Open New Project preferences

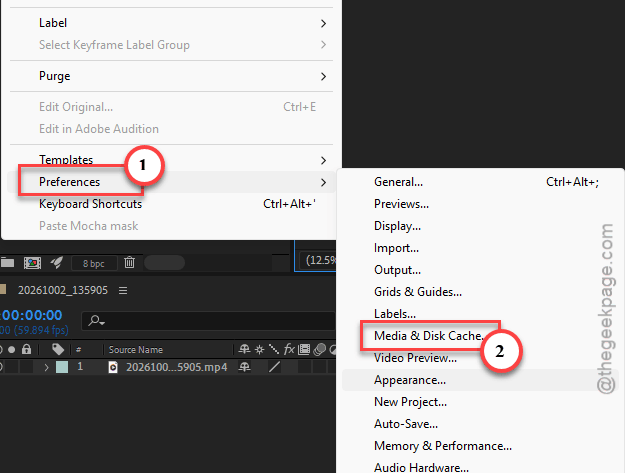[480, 402]
